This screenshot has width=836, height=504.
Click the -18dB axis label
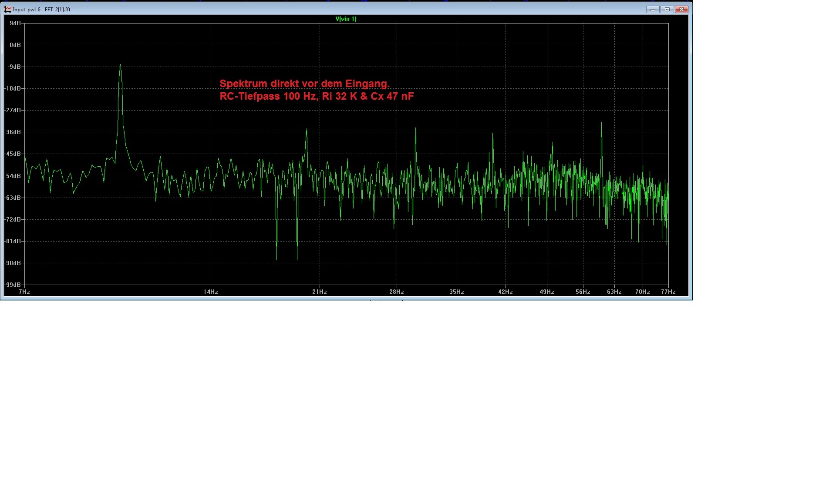pos(13,88)
